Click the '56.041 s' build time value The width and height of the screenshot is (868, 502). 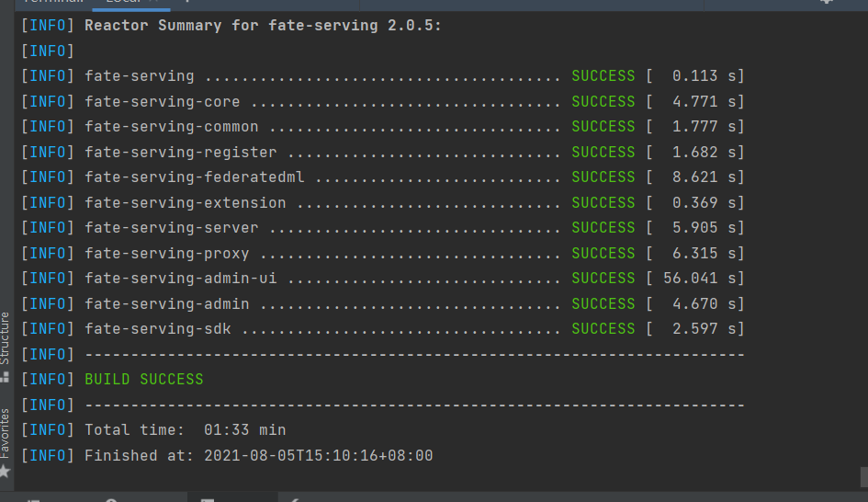point(700,279)
